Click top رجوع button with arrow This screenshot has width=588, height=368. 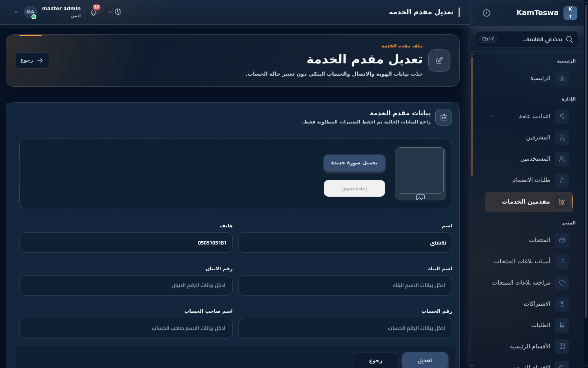tap(32, 61)
